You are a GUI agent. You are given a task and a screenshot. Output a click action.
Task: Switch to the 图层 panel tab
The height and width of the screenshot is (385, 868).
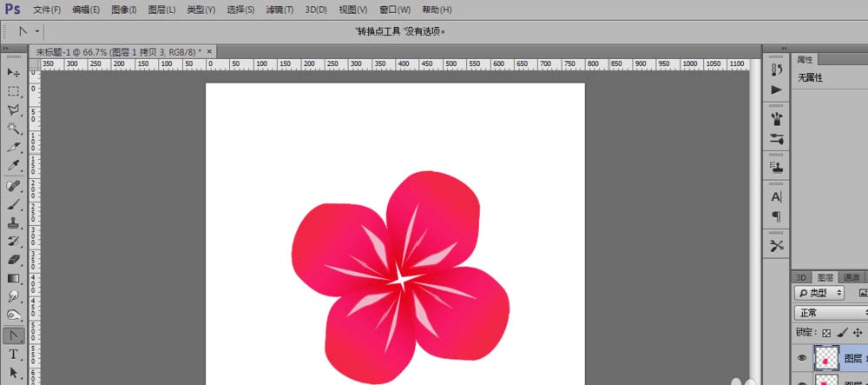pyautogui.click(x=825, y=277)
